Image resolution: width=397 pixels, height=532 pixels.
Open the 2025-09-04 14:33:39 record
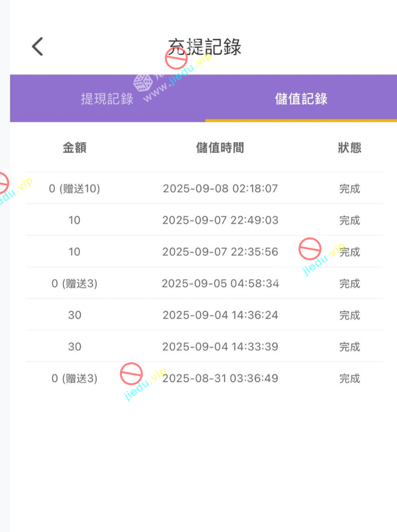click(x=220, y=347)
